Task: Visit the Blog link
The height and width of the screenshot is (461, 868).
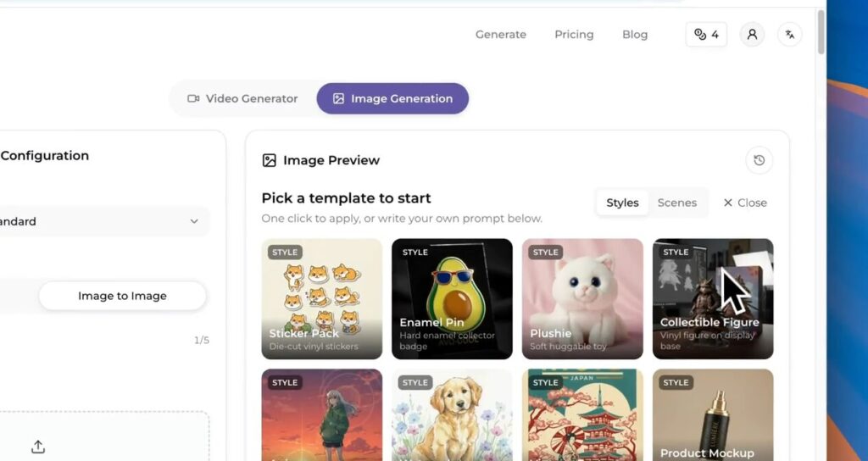Action: (x=634, y=34)
